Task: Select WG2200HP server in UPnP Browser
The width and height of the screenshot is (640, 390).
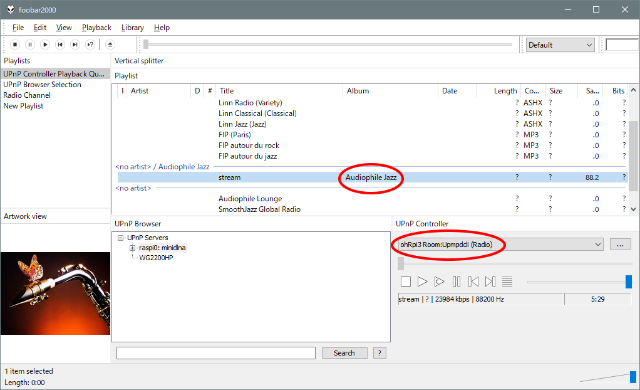Action: (156, 258)
